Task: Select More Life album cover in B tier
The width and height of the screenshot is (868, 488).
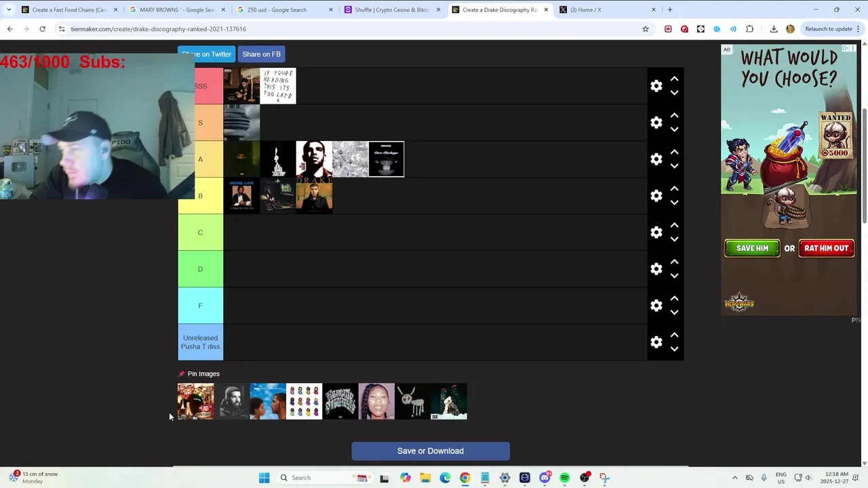Action: click(241, 196)
